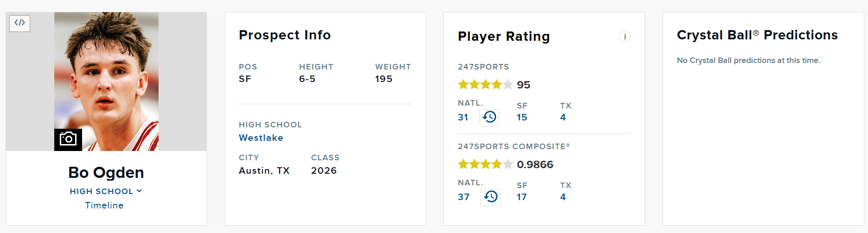The height and width of the screenshot is (233, 868).
Task: Click the embed code icon
Action: 19,23
